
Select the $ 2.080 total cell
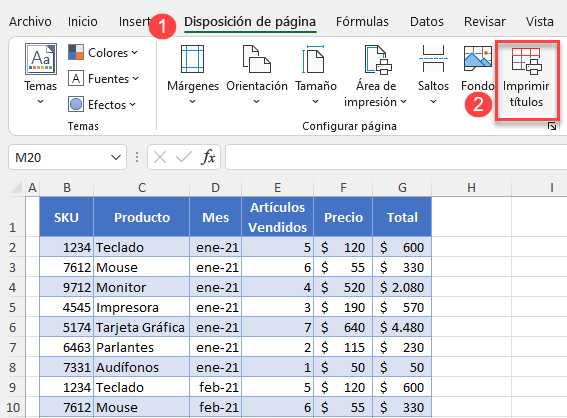click(x=402, y=287)
